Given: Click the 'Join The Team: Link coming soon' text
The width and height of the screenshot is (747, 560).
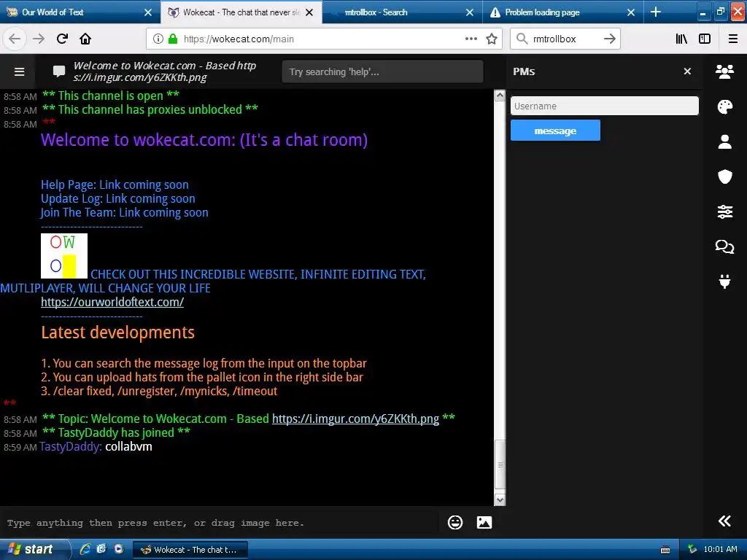Looking at the screenshot, I should [x=125, y=212].
